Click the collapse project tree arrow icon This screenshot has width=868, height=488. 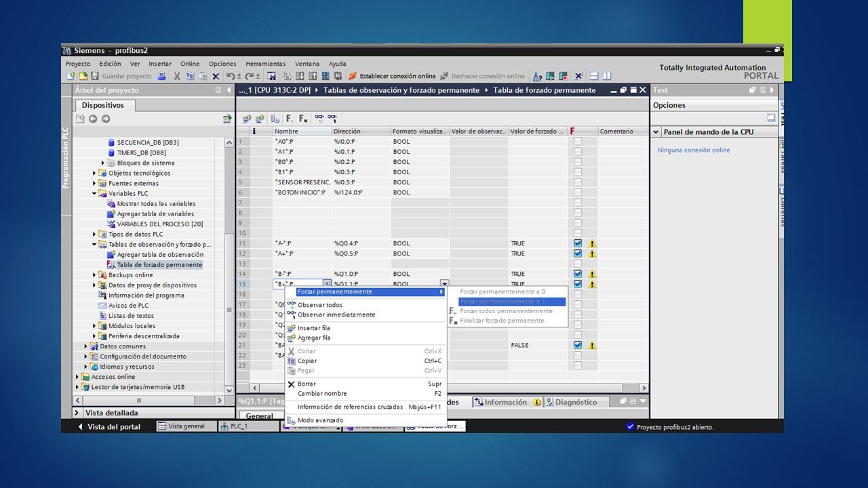[229, 90]
